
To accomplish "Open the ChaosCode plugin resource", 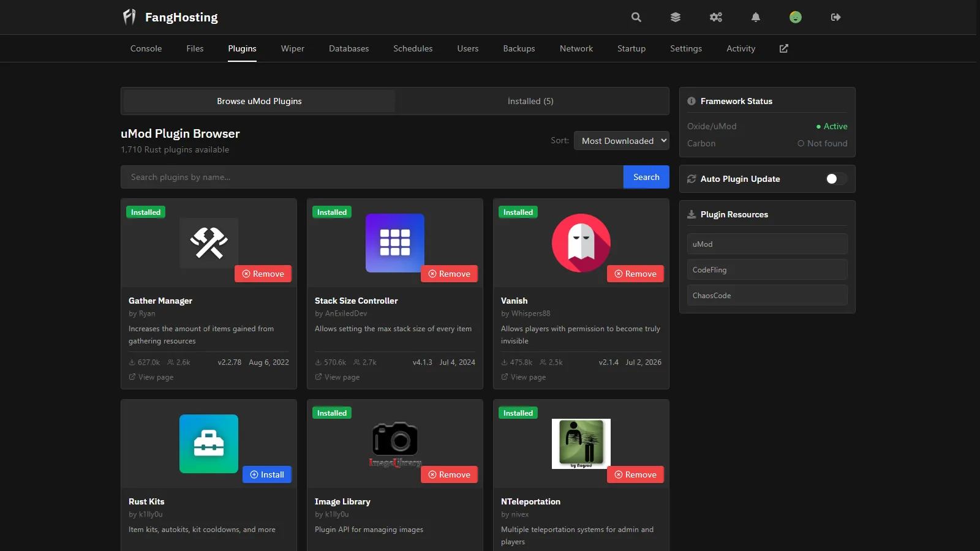I will 767,295.
